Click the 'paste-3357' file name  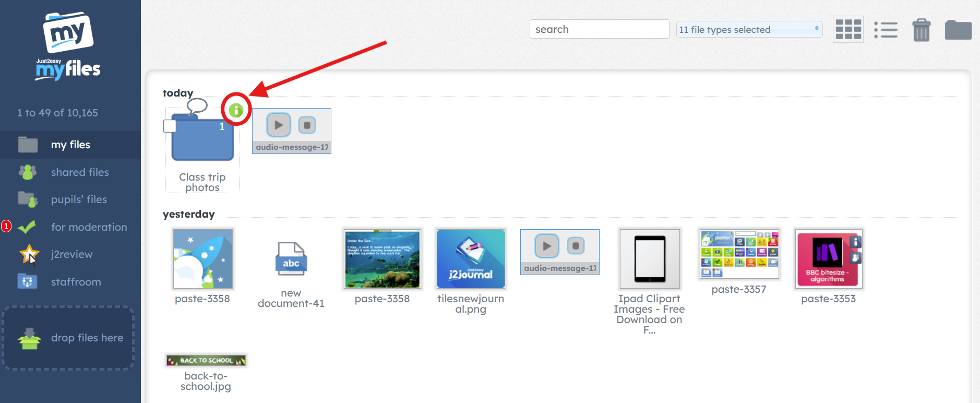pyautogui.click(x=739, y=289)
